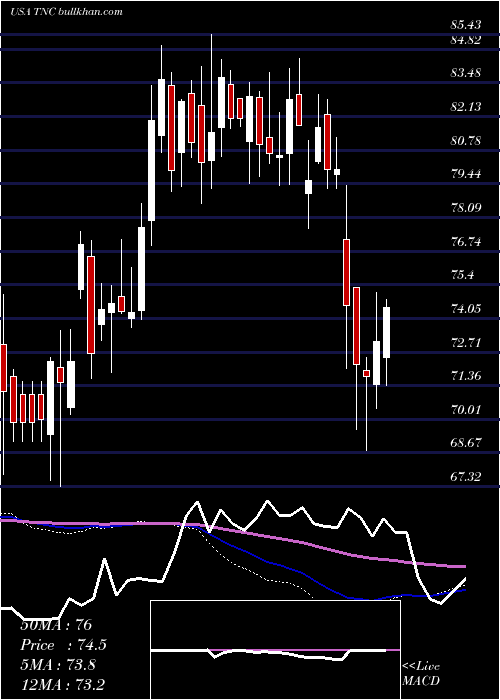Click the 71.36 price axis label
500x700 pixels.
(x=466, y=375)
